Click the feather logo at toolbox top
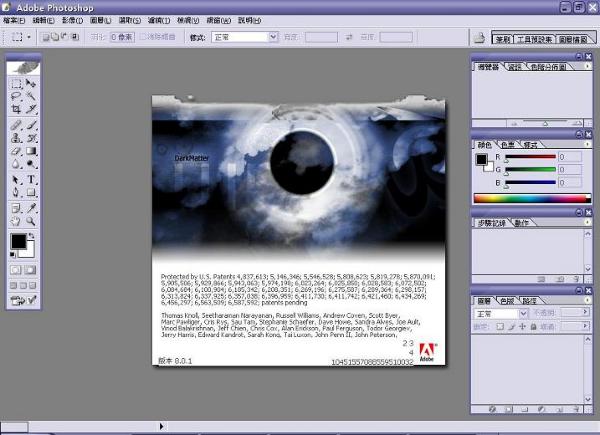Viewport: 600px width, 435px height. tap(23, 68)
